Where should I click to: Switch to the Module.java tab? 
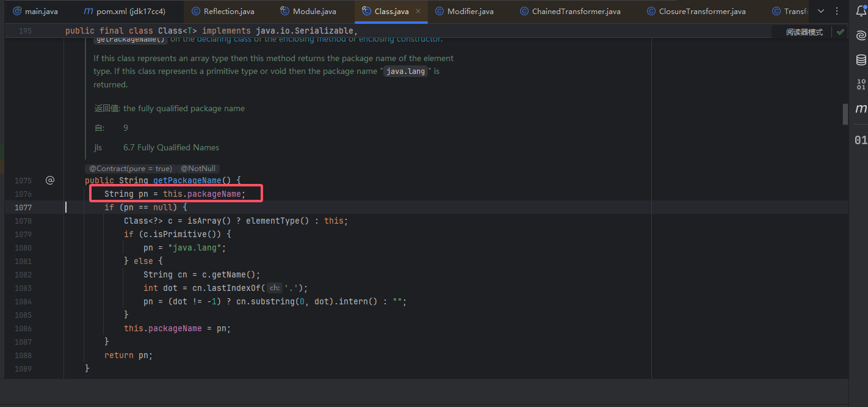tap(308, 11)
